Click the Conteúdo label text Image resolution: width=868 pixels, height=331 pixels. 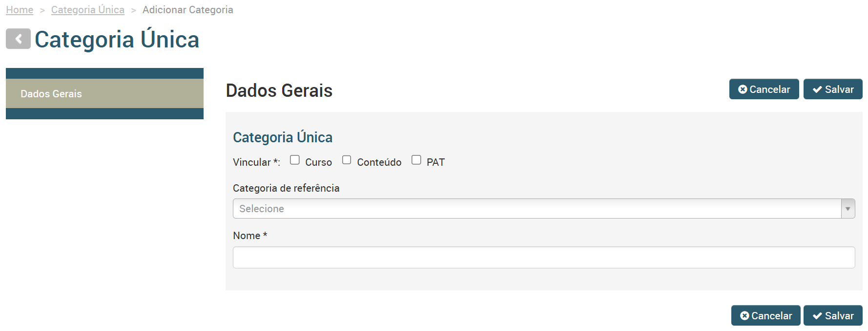379,162
